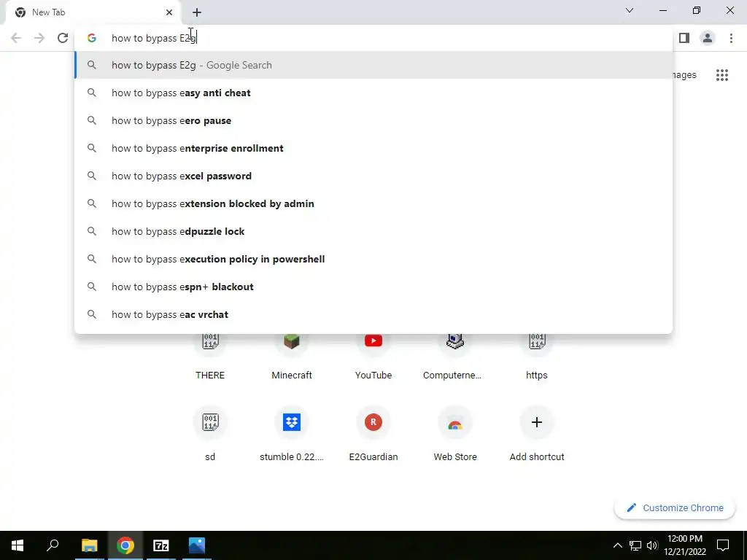Open the Windows Start menu

tap(18, 545)
